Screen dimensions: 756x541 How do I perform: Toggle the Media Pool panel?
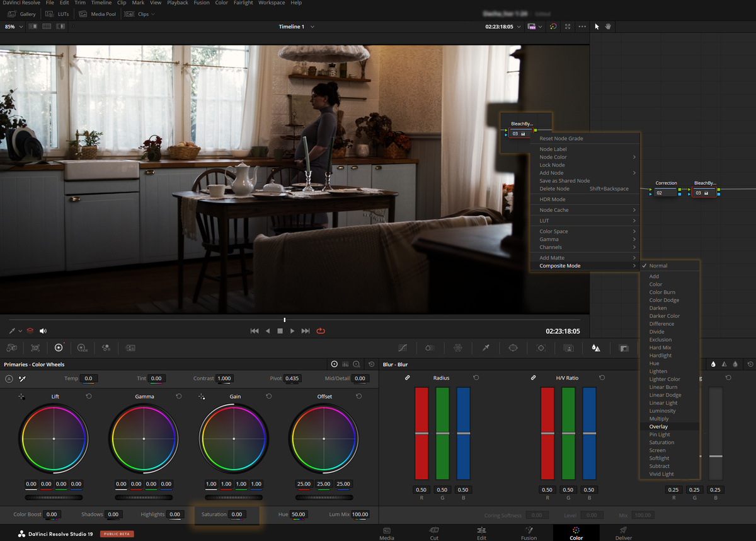coord(98,14)
